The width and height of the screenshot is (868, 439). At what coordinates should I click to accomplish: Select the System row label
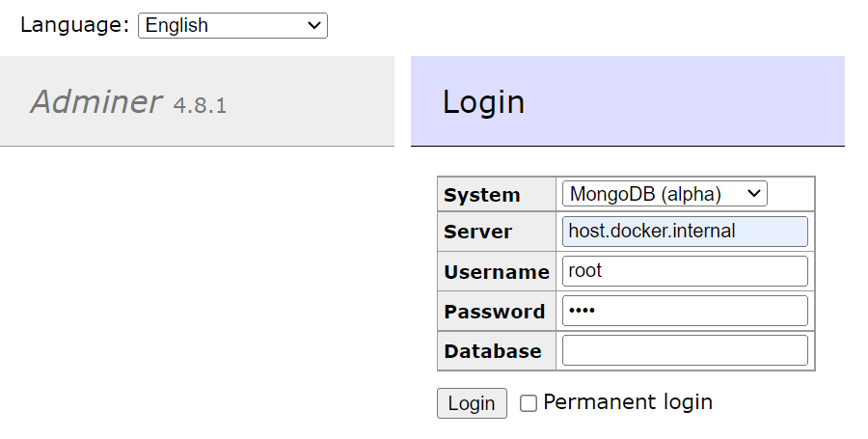pos(482,195)
